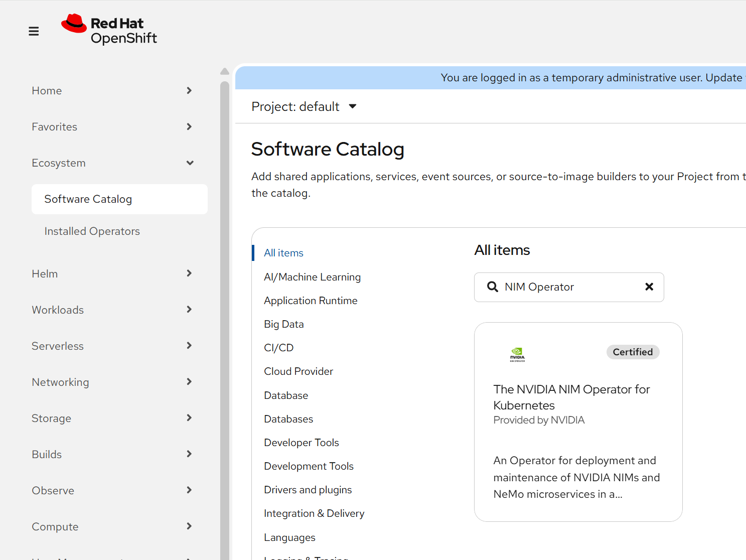Viewport: 746px width, 560px height.
Task: Select Software Catalog in sidebar
Action: pyautogui.click(x=88, y=199)
